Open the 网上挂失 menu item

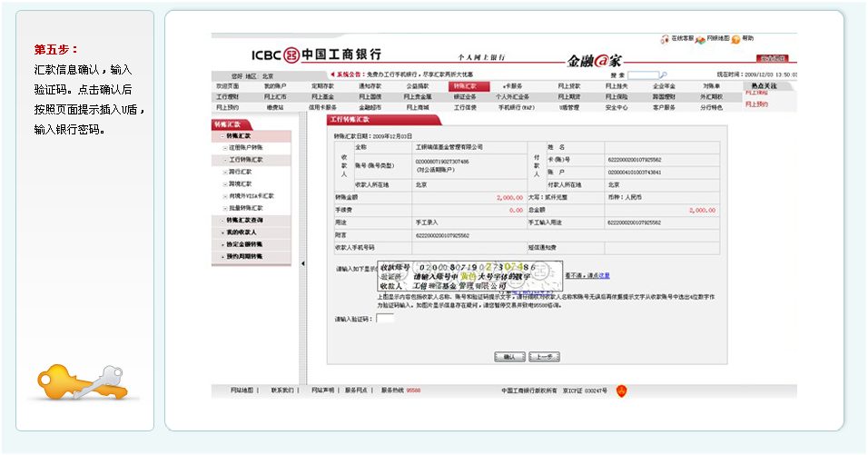(616, 86)
